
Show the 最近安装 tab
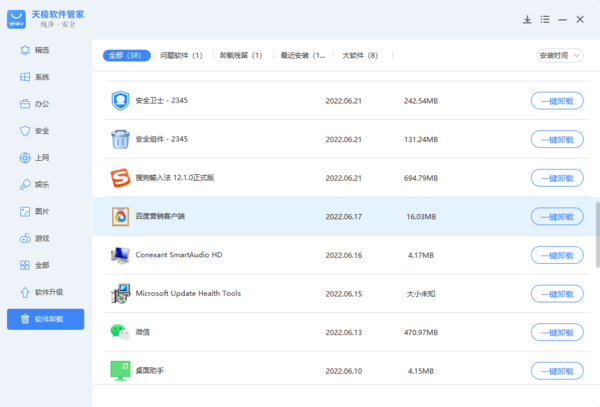(302, 55)
